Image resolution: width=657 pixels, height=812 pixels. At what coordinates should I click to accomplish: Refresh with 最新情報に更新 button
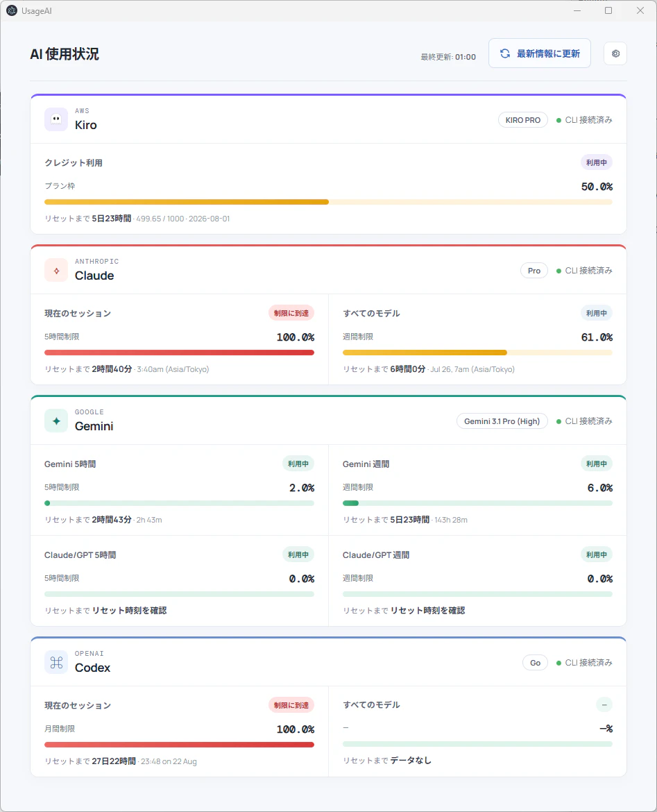(x=540, y=53)
